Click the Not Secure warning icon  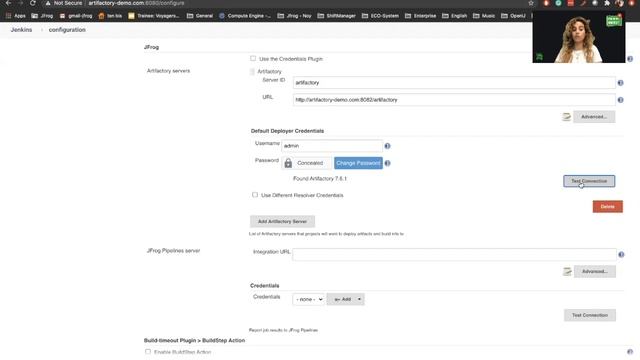coord(48,3)
